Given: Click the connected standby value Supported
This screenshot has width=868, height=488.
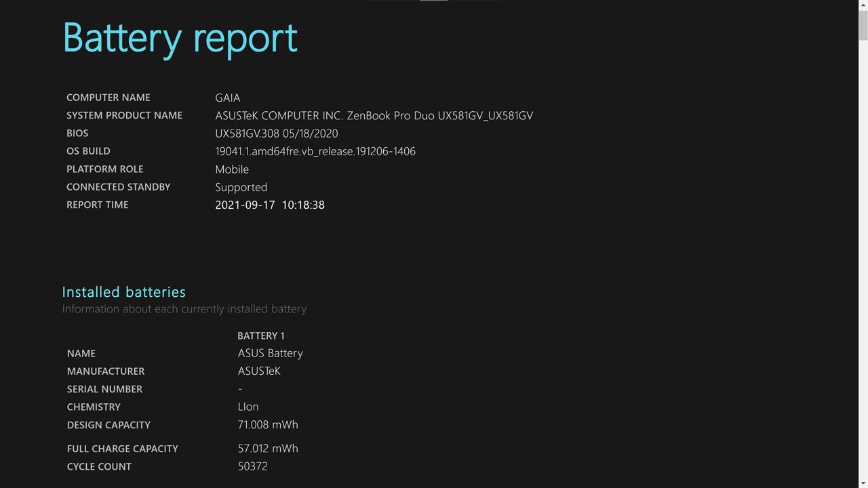Looking at the screenshot, I should tap(241, 187).
